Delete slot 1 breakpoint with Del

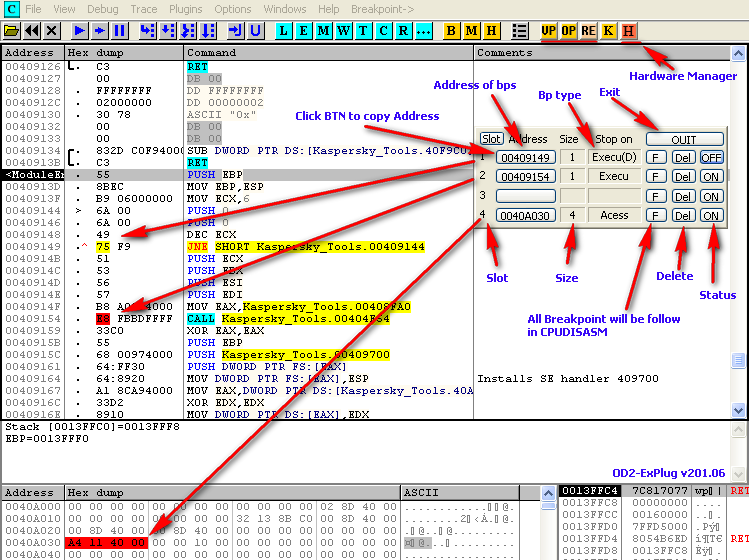(x=683, y=157)
